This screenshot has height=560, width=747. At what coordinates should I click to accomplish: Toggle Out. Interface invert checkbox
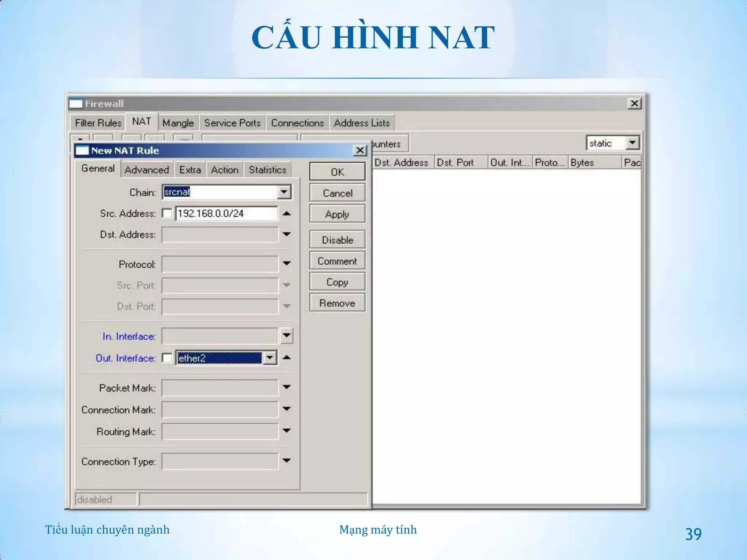pos(167,358)
